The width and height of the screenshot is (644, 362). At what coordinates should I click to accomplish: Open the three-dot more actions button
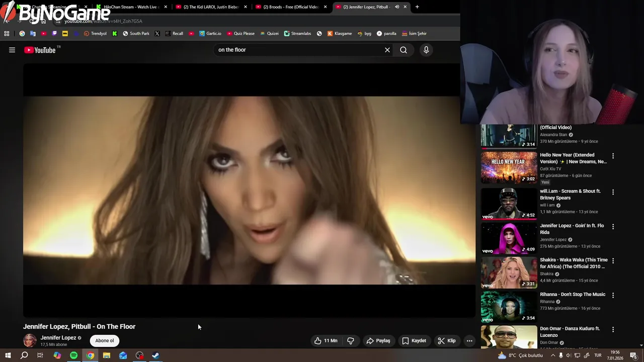coord(469,340)
